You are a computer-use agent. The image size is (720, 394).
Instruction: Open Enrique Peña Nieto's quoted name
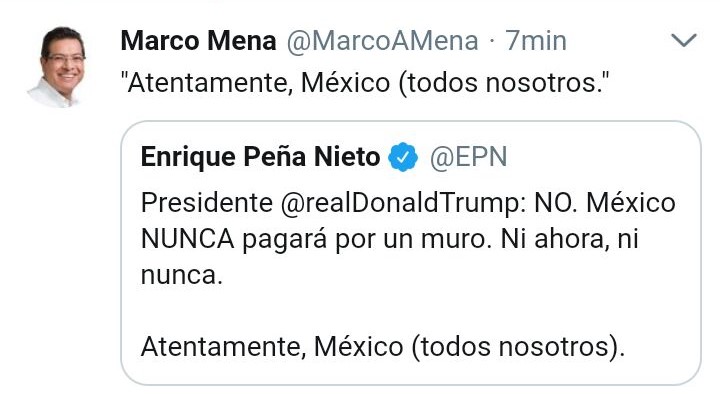coord(260,157)
